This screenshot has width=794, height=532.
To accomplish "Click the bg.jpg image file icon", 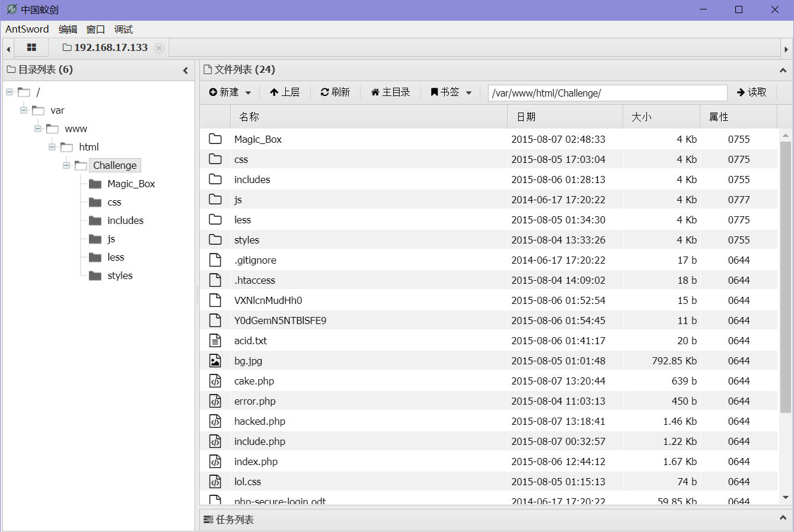I will click(215, 360).
